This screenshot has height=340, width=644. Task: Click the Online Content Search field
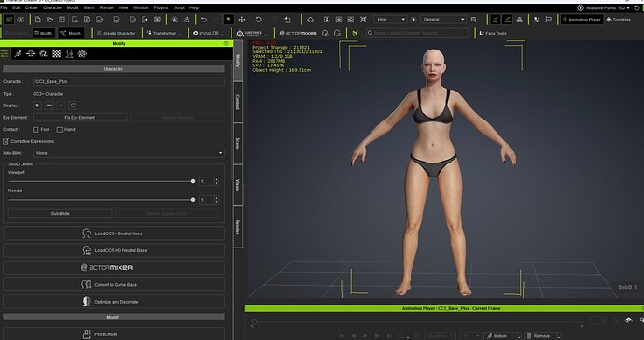tap(417, 34)
